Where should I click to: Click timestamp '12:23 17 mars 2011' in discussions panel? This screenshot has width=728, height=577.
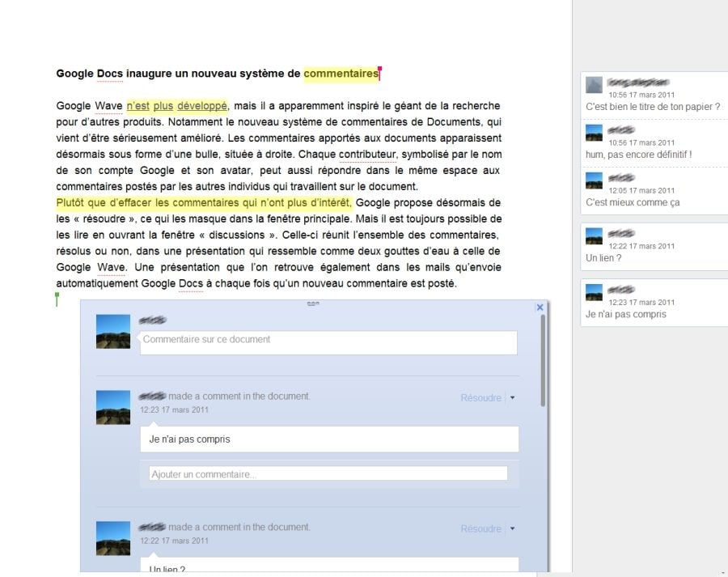point(174,409)
